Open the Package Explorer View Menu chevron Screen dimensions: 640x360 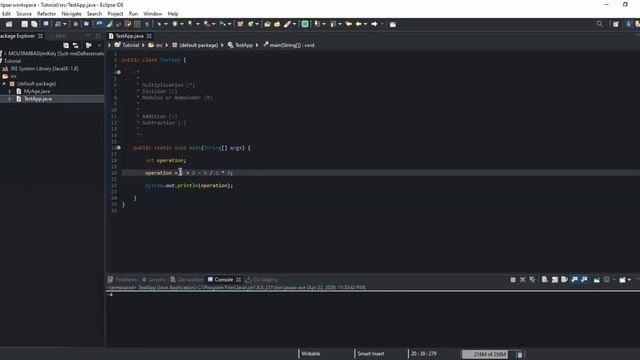99,45
